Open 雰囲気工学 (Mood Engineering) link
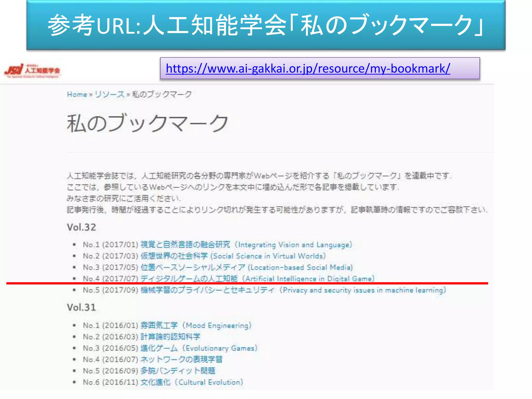Viewport: 532px width, 399px height. click(x=196, y=325)
